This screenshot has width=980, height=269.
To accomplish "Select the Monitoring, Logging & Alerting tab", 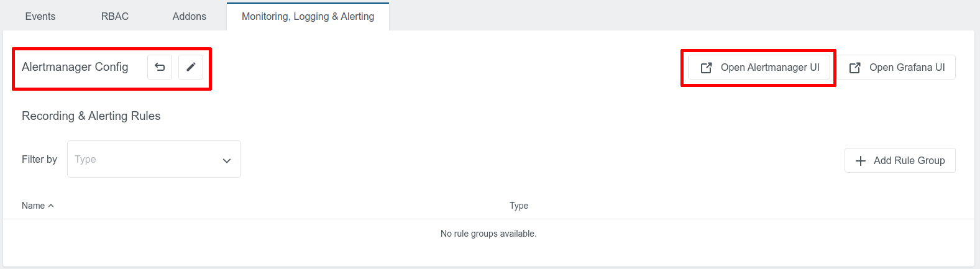I will click(308, 16).
